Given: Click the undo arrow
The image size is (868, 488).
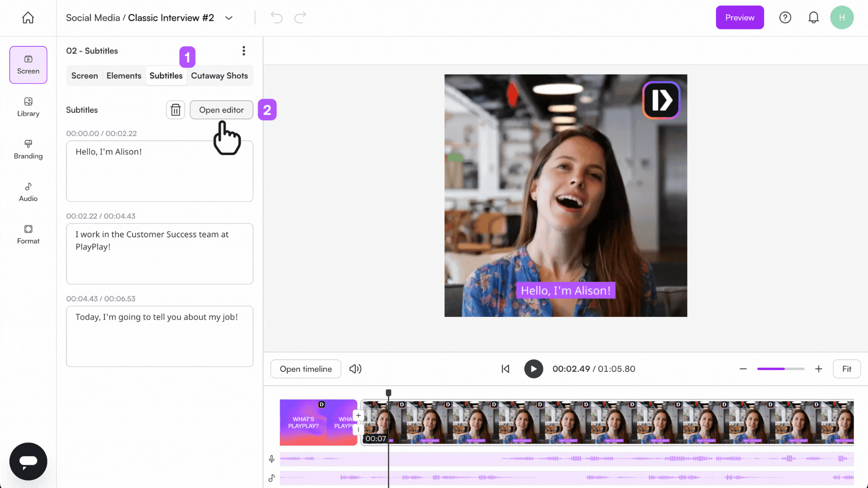Looking at the screenshot, I should [x=276, y=17].
